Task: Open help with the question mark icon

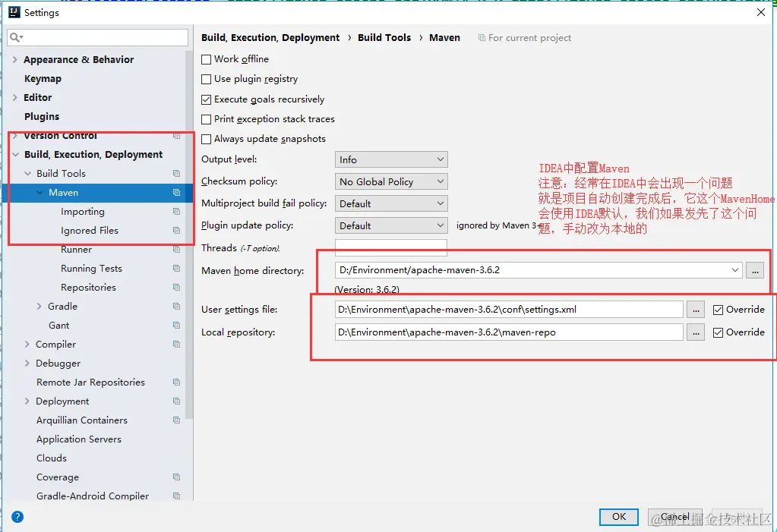Action: pyautogui.click(x=17, y=517)
